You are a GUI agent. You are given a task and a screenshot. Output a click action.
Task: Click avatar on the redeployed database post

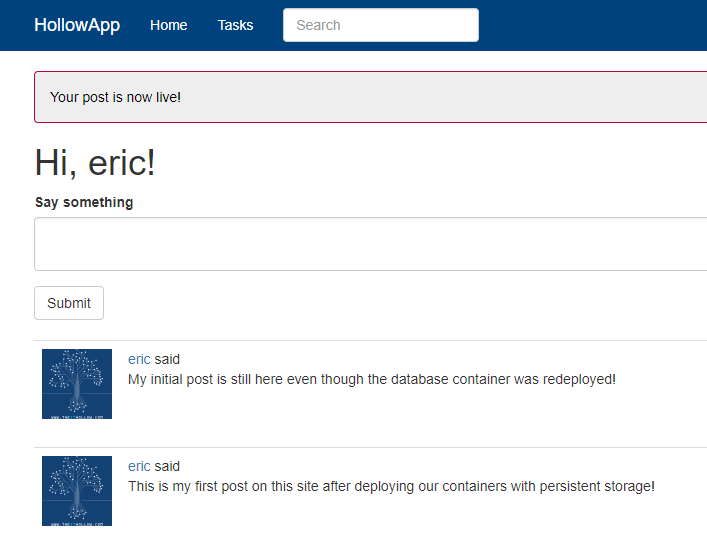click(x=77, y=384)
